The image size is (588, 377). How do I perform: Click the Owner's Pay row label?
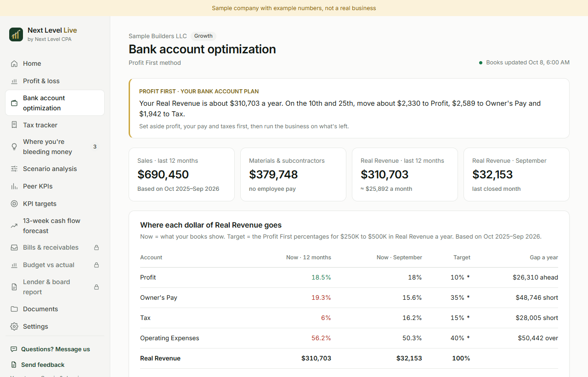coord(158,297)
